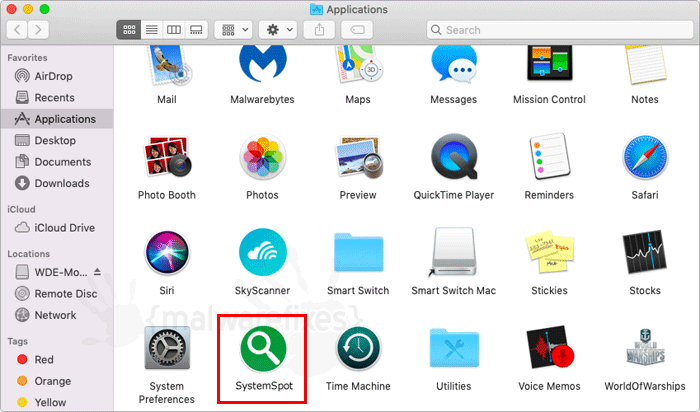
Task: Go back with the left arrow
Action: [17, 30]
